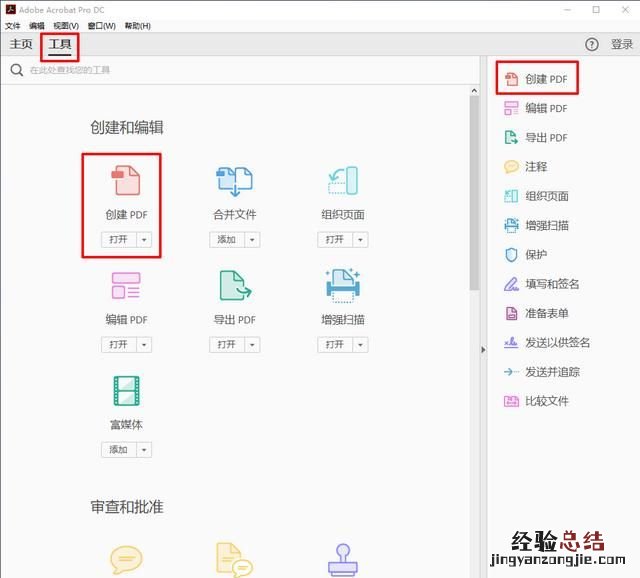Click the scrollbar up arrow
Viewport: 640px width, 578px height.
[x=474, y=91]
